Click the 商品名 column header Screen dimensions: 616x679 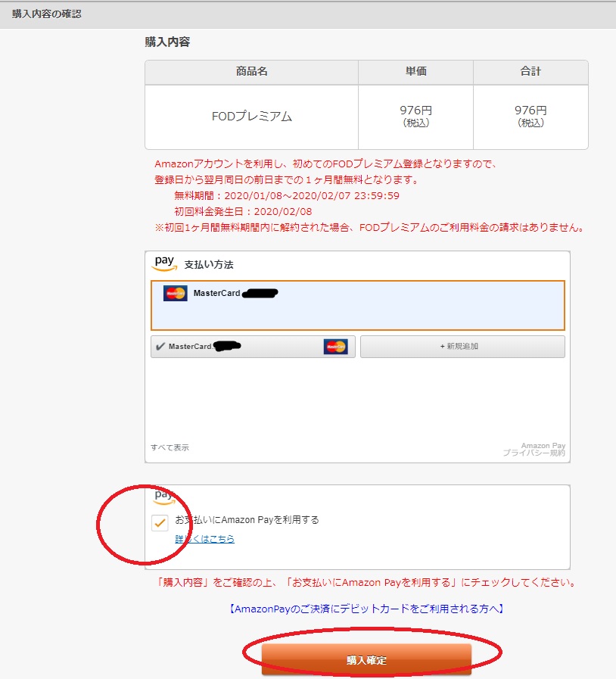[x=251, y=72]
